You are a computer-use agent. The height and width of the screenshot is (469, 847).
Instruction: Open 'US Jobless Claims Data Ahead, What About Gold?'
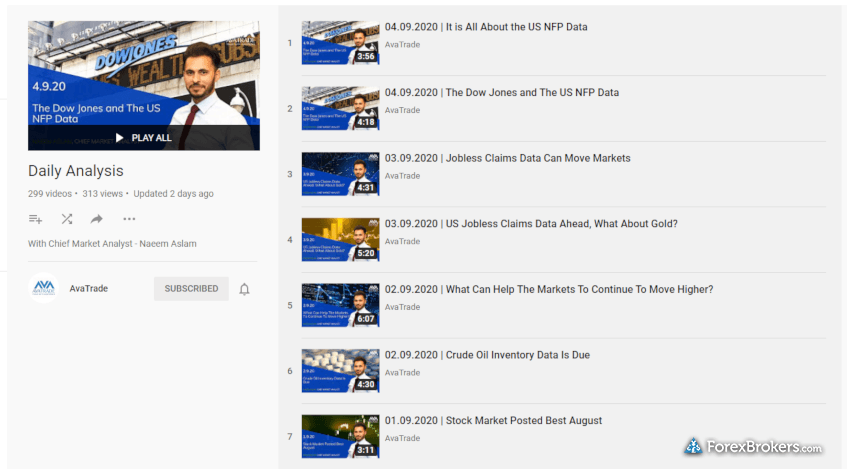click(x=531, y=224)
